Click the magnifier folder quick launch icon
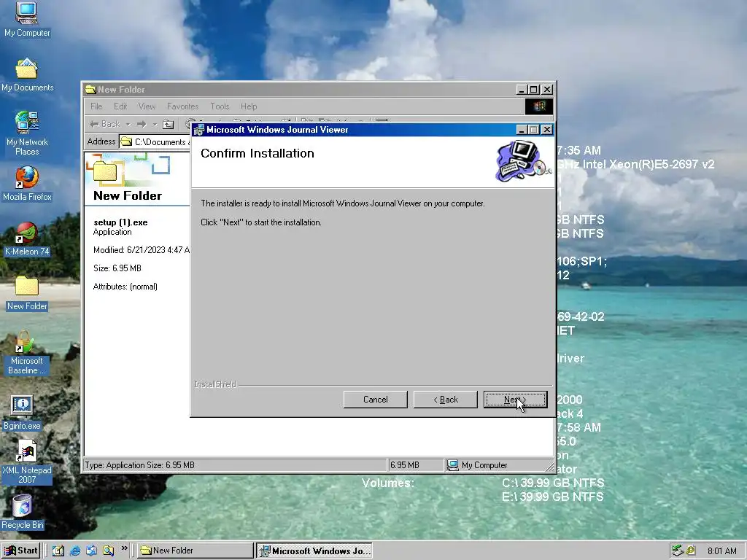 [108, 551]
